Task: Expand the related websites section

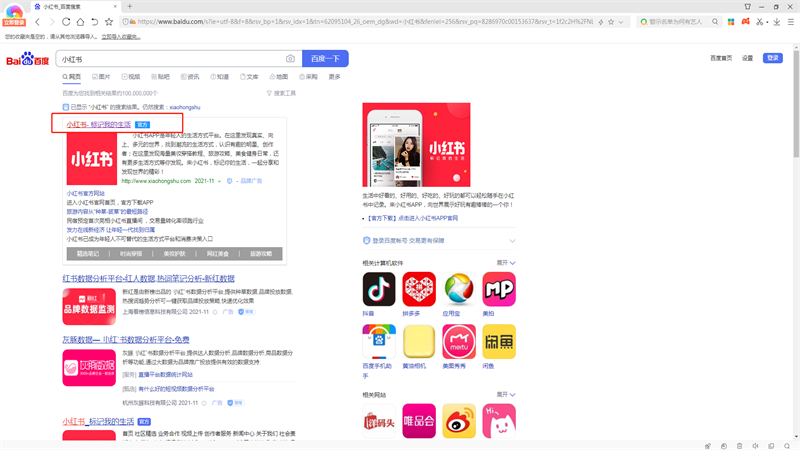Action: [506, 394]
